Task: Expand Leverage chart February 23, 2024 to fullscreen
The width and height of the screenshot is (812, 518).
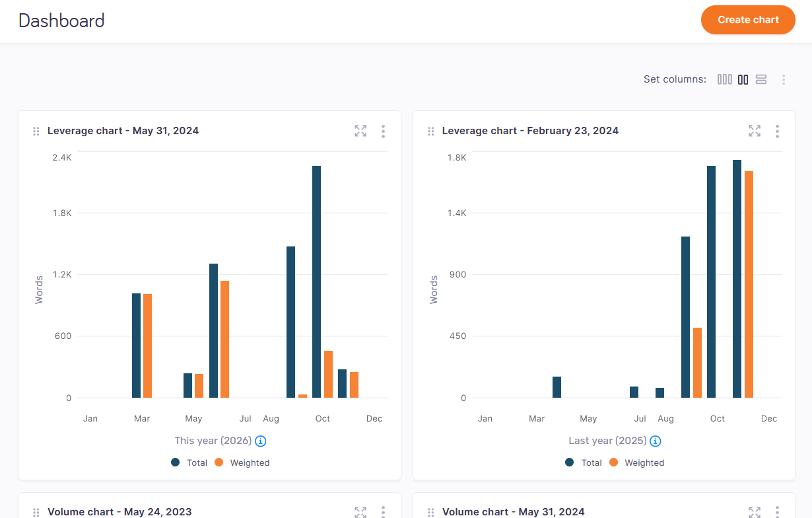Action: pos(755,131)
